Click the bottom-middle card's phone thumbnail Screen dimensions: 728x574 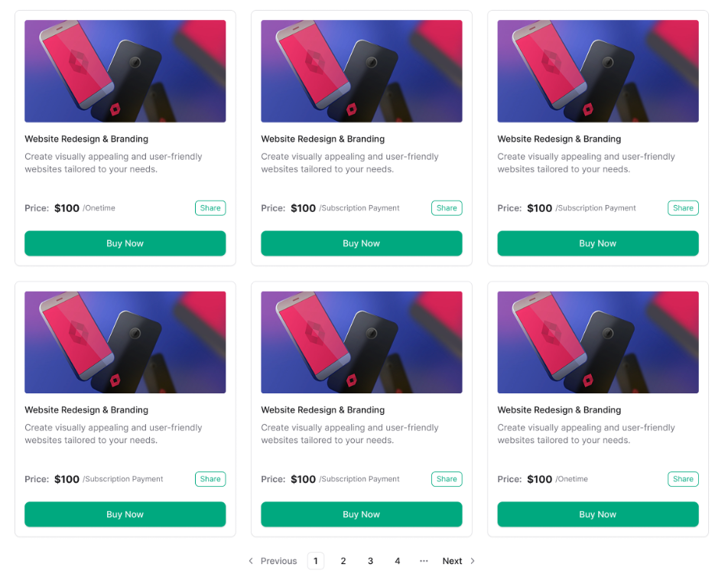(x=361, y=342)
